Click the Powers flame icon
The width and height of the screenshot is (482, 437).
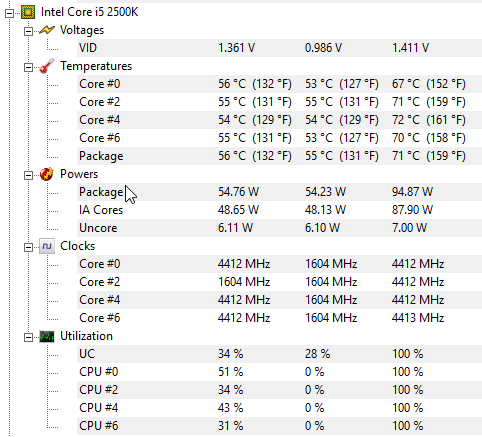tap(47, 174)
